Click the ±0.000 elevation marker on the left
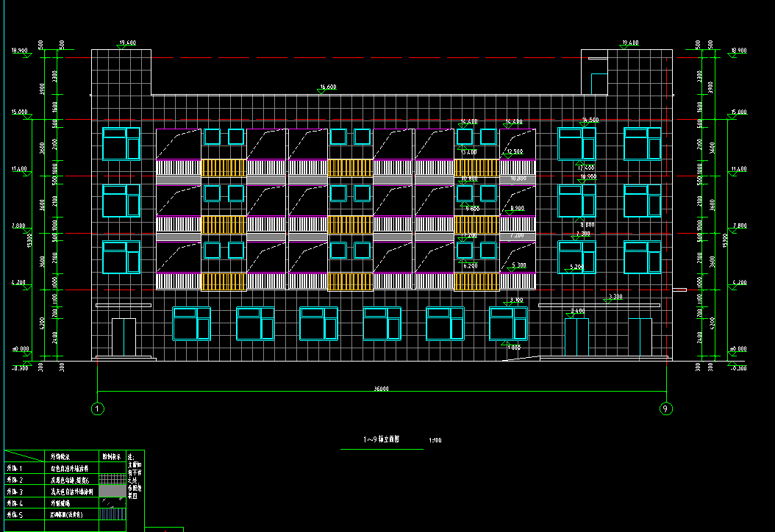Image resolution: width=775 pixels, height=532 pixels. (x=18, y=349)
